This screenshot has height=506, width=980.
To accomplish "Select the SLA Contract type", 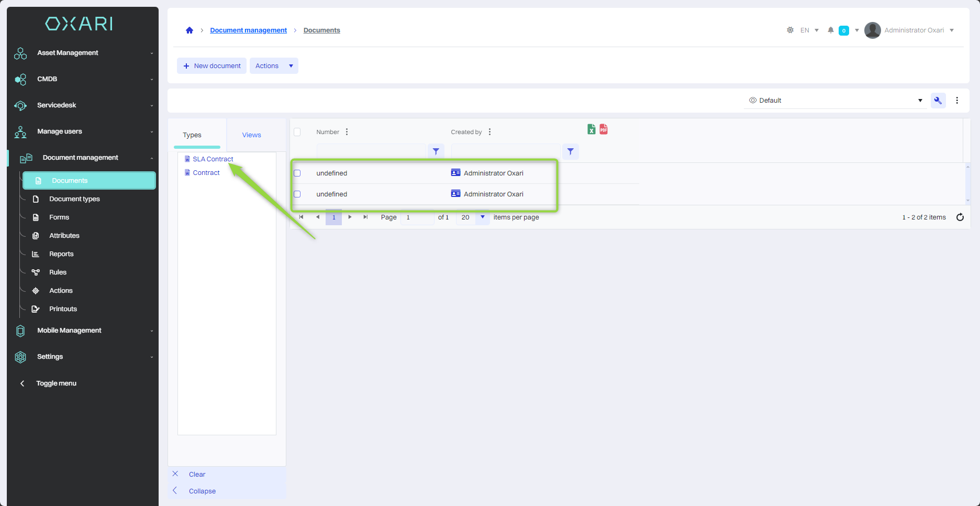I will click(213, 159).
